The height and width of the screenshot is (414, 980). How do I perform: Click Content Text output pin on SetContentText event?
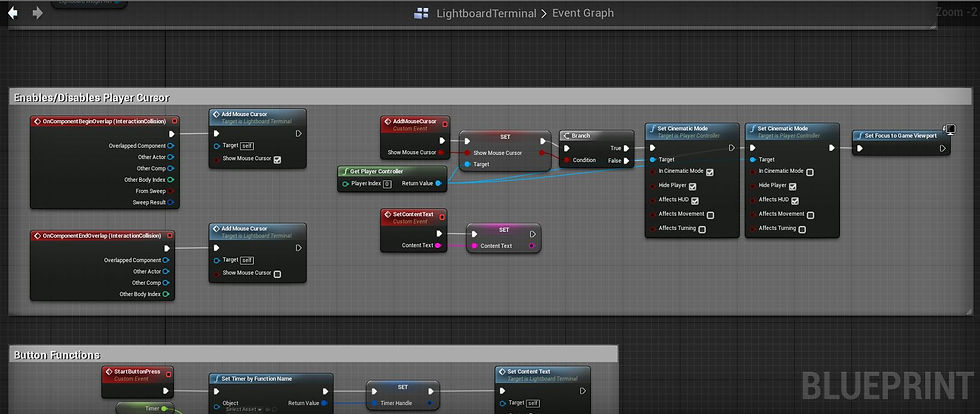(x=438, y=246)
